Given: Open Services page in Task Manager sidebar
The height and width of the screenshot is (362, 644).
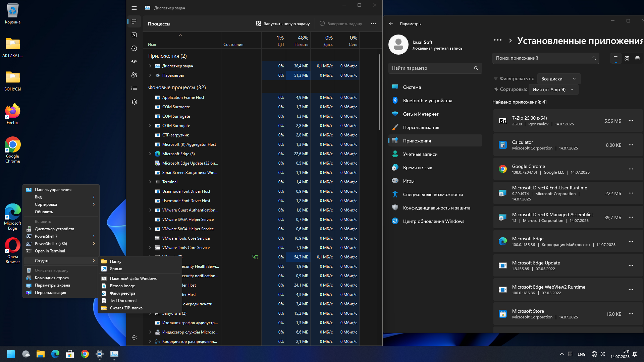Looking at the screenshot, I should [x=134, y=102].
